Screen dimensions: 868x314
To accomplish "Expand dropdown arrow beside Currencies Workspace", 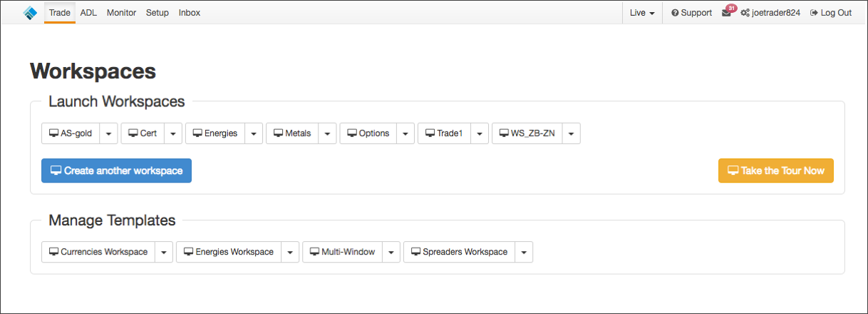I will 164,252.
